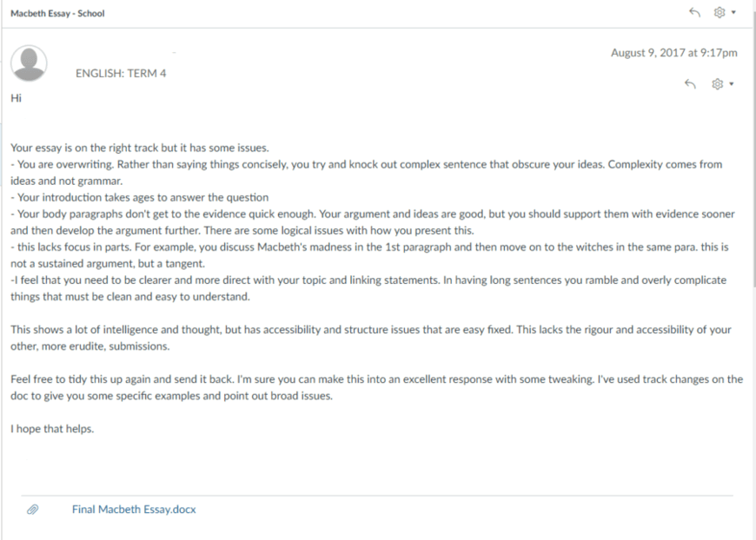Click the 'Hi' greeting line
This screenshot has height=540, width=756.
(16, 98)
